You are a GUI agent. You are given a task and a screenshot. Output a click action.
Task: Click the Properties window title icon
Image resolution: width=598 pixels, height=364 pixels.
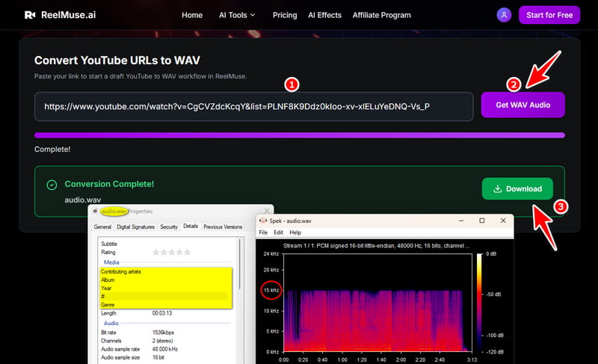[95, 212]
